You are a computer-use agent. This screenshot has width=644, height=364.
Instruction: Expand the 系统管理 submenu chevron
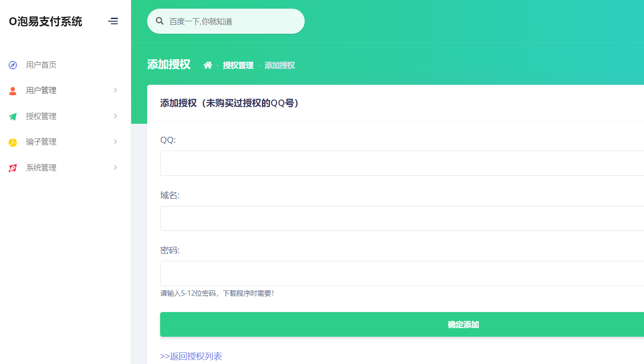115,168
